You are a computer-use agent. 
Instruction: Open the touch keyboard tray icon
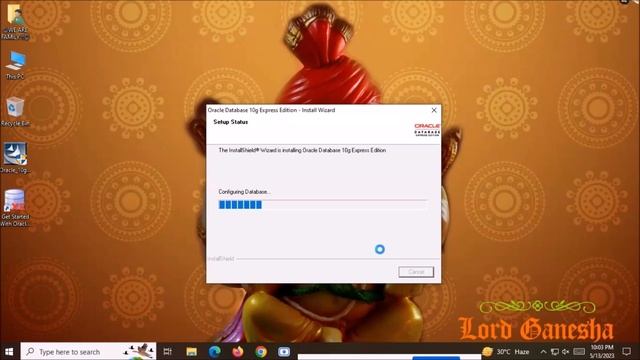pyautogui.click(x=579, y=351)
